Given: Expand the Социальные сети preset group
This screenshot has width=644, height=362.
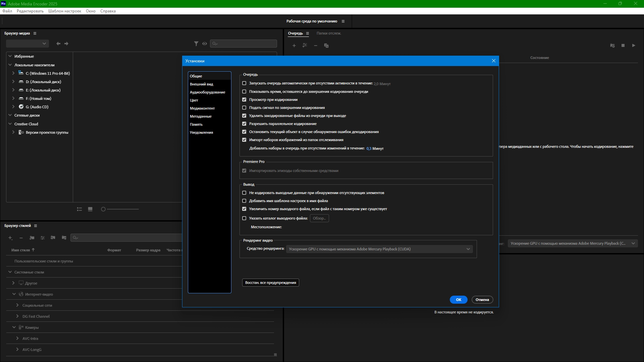Looking at the screenshot, I should tap(17, 305).
